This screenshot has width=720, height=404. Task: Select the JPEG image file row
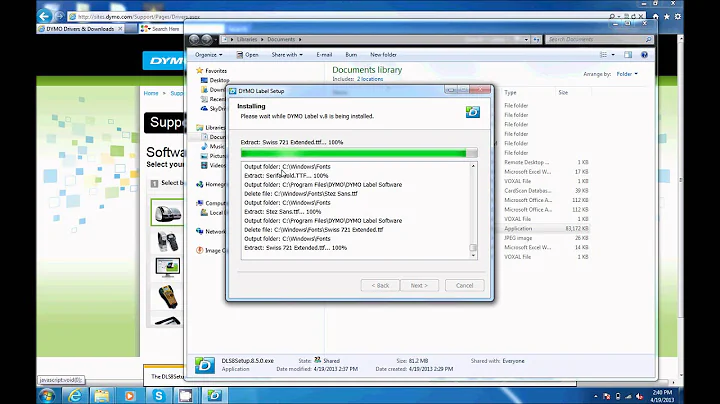pyautogui.click(x=545, y=238)
